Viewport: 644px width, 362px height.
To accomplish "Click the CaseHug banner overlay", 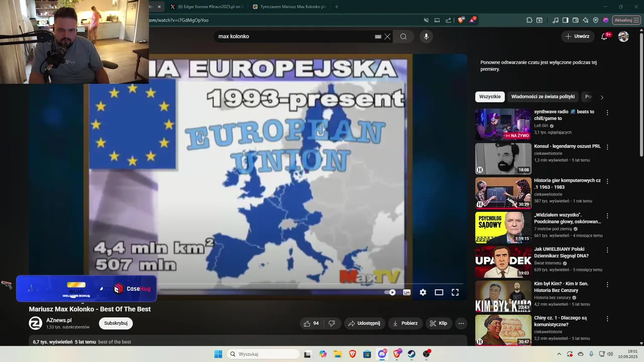I will (87, 289).
